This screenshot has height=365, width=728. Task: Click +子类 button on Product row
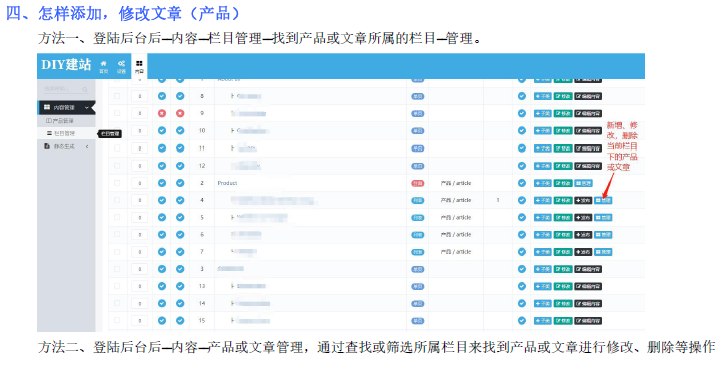tap(542, 183)
